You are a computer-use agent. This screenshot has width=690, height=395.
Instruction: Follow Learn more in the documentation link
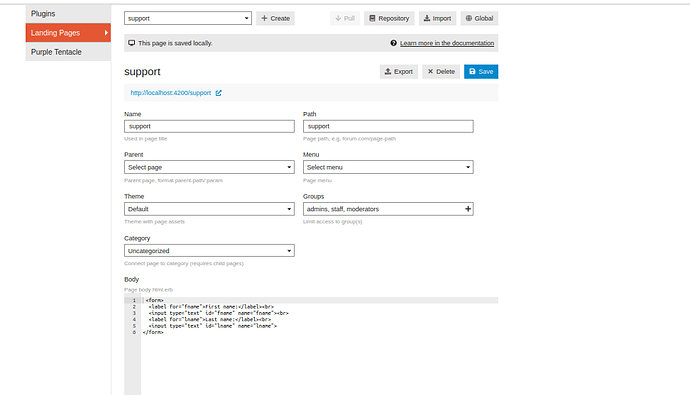pyautogui.click(x=447, y=43)
